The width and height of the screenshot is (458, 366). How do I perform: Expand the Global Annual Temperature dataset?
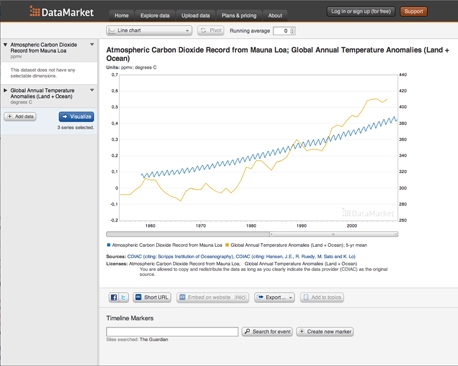(x=5, y=90)
